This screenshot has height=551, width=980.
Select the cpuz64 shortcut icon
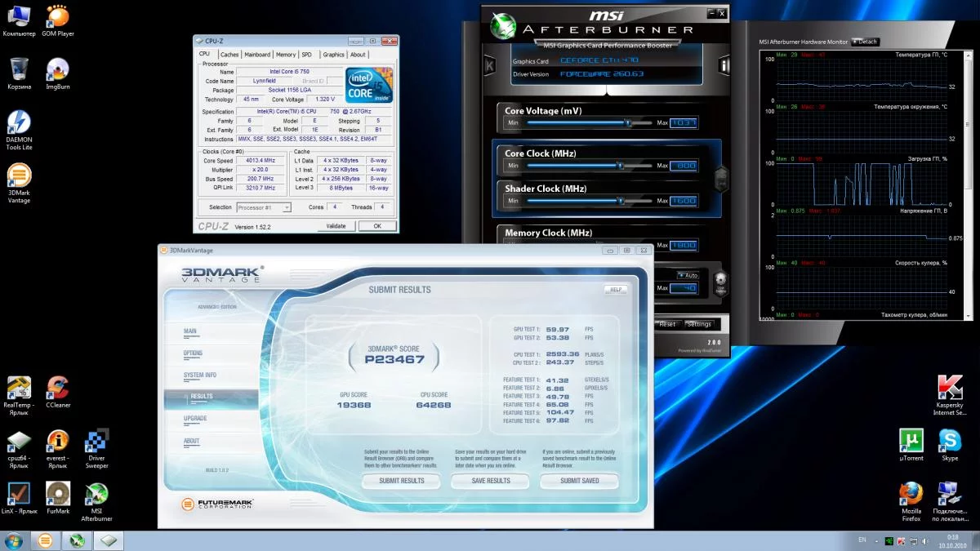[x=19, y=450]
